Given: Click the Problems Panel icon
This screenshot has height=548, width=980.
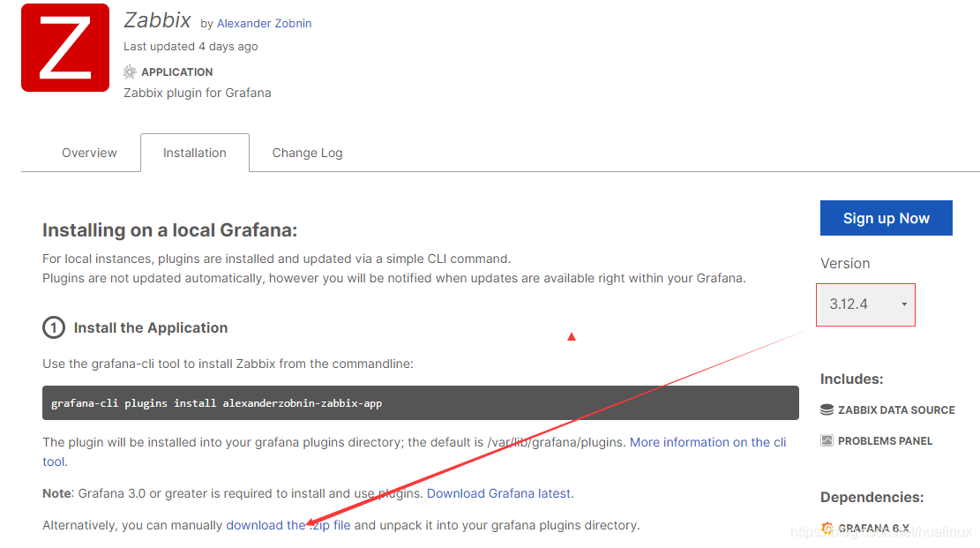Looking at the screenshot, I should (x=827, y=440).
